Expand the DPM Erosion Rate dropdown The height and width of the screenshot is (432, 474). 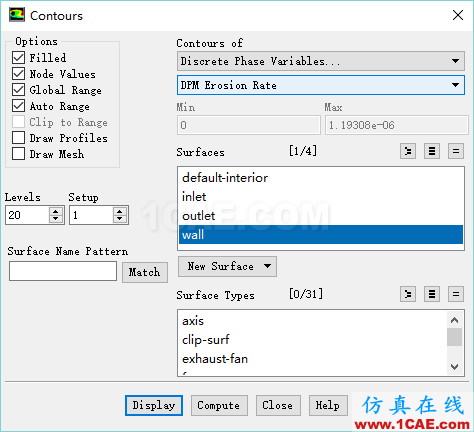pyautogui.click(x=321, y=85)
